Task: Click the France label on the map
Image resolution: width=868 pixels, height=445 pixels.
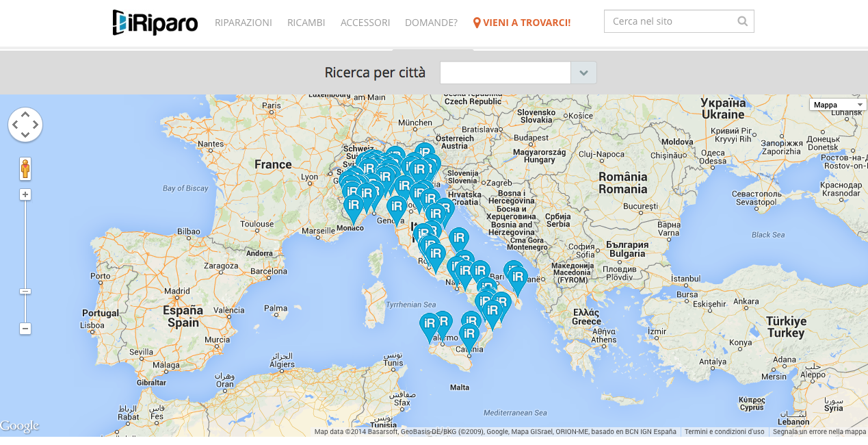Action: pos(273,164)
